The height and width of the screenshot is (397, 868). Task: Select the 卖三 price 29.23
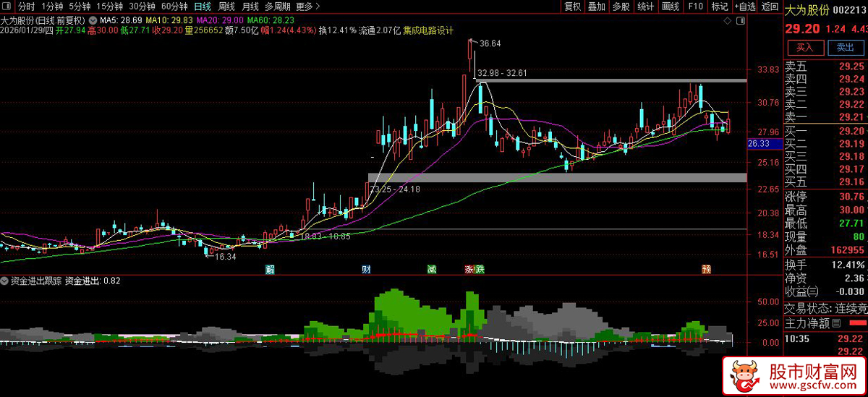point(851,91)
